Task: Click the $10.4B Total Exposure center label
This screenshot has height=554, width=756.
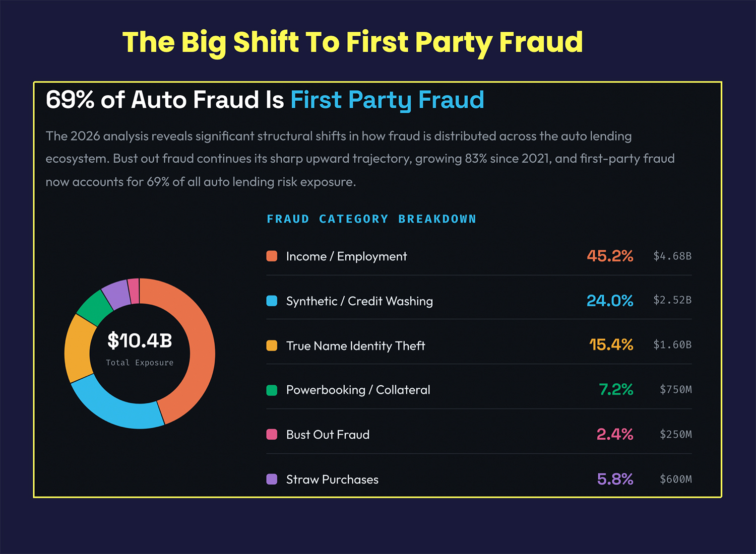Action: (140, 348)
